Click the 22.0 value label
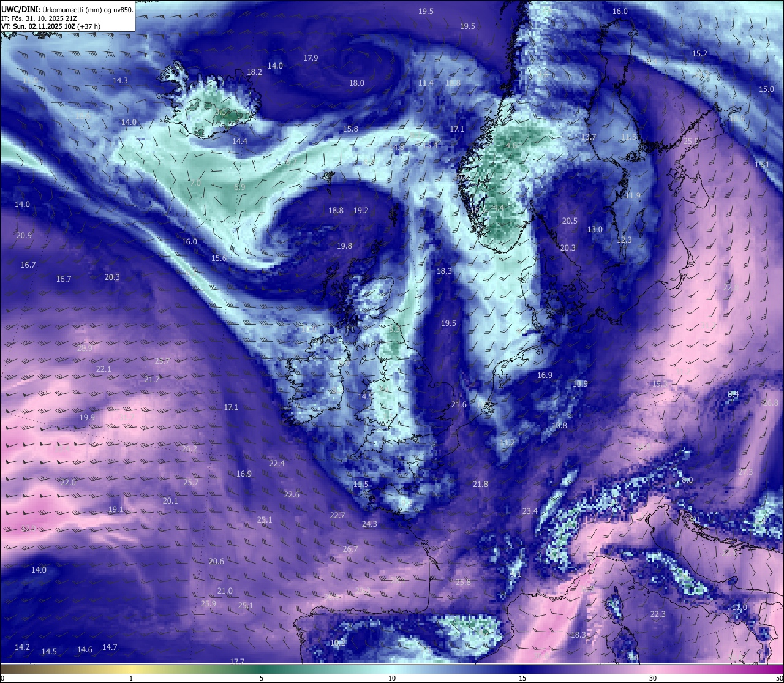 click(68, 483)
